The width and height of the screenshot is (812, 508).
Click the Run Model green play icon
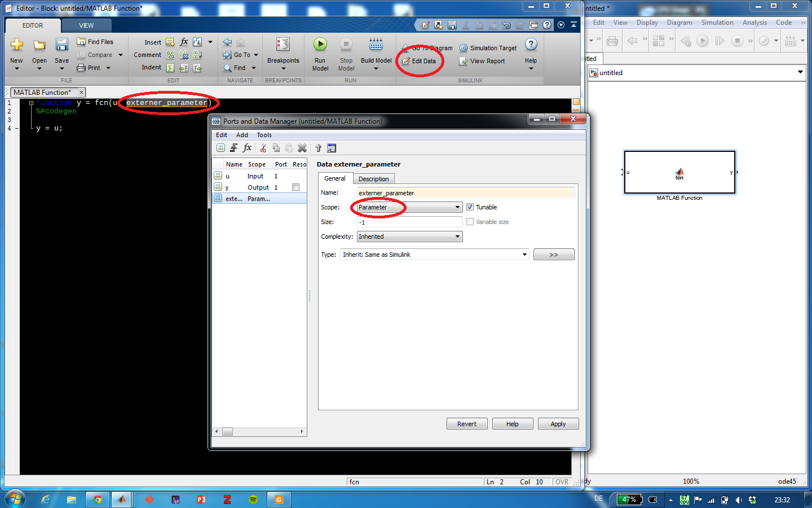(x=320, y=45)
